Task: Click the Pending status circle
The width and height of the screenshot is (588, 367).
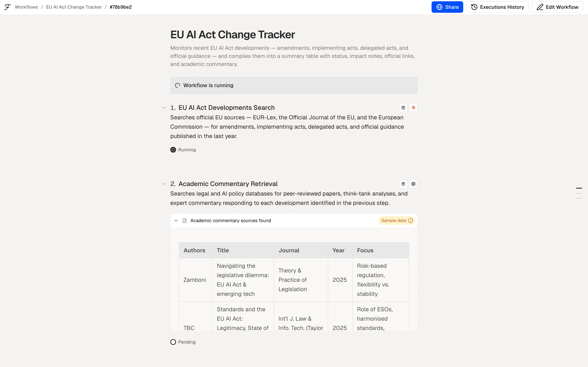Action: point(173,342)
